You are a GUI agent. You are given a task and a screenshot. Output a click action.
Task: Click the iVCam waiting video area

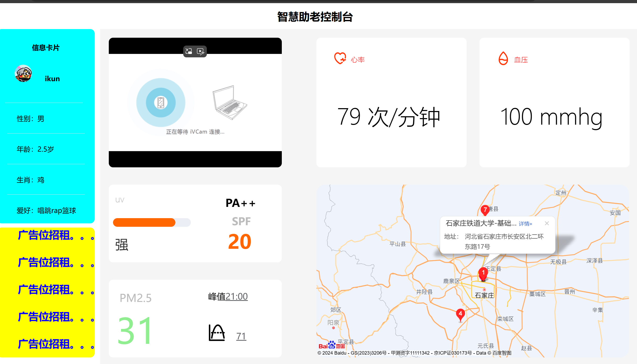tap(195, 102)
